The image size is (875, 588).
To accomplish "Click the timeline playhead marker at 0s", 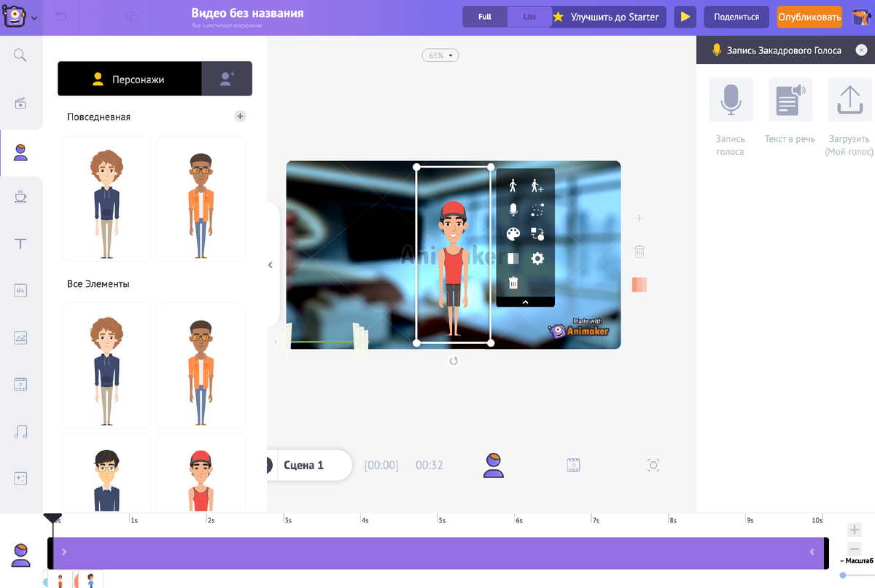I will 52,520.
